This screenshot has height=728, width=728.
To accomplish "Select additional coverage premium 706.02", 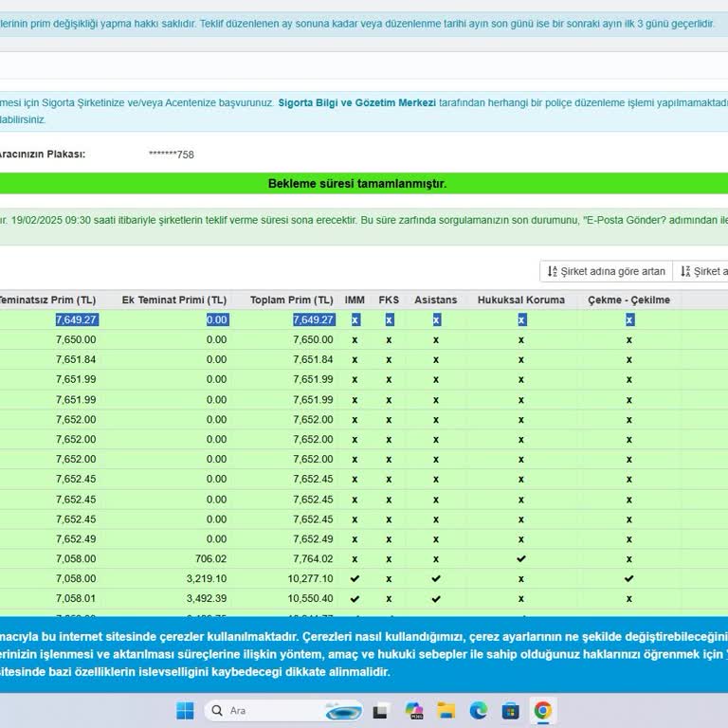I will click(x=210, y=559).
